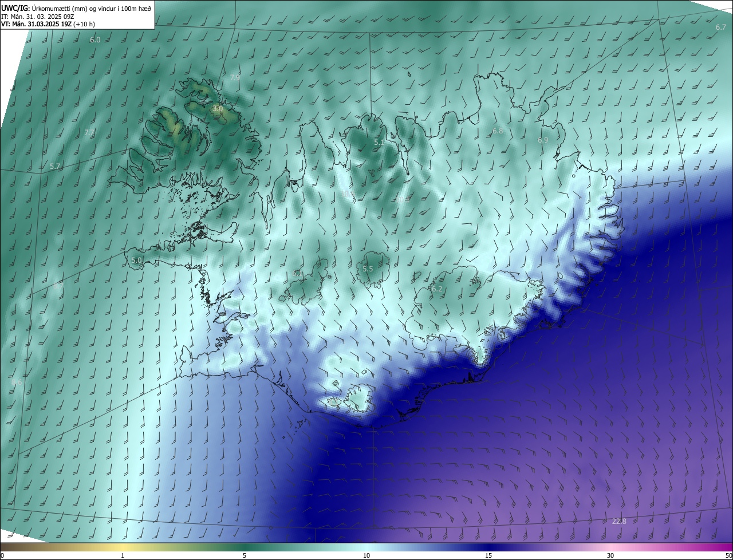Image resolution: width=733 pixels, height=560 pixels.
Task: Click the faint 8.7 value southwest of Snæfellsnes
Action: (x=58, y=285)
